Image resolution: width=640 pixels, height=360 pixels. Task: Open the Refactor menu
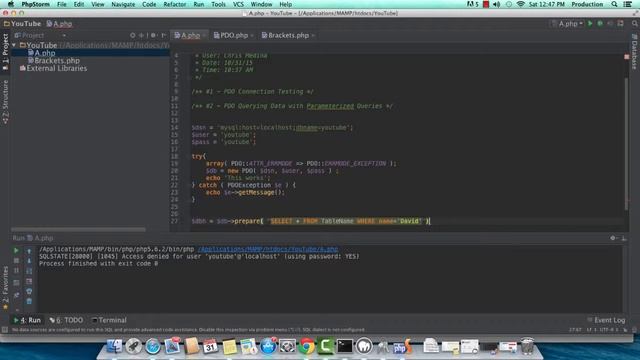click(174, 4)
